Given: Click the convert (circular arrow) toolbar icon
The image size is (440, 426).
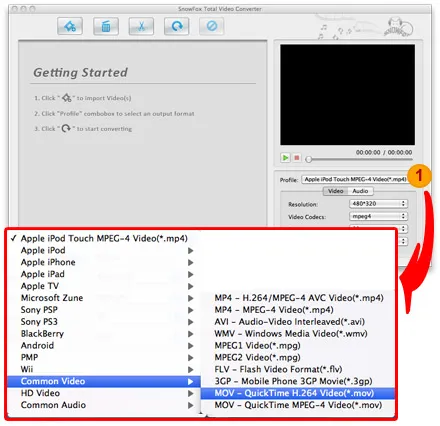Looking at the screenshot, I should coord(177,26).
